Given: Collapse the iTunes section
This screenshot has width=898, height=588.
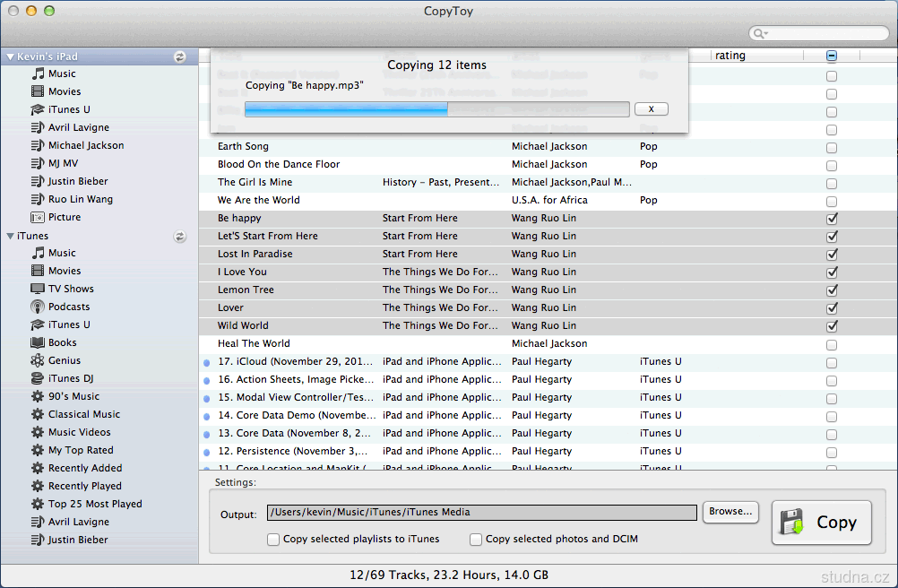Looking at the screenshot, I should [10, 236].
